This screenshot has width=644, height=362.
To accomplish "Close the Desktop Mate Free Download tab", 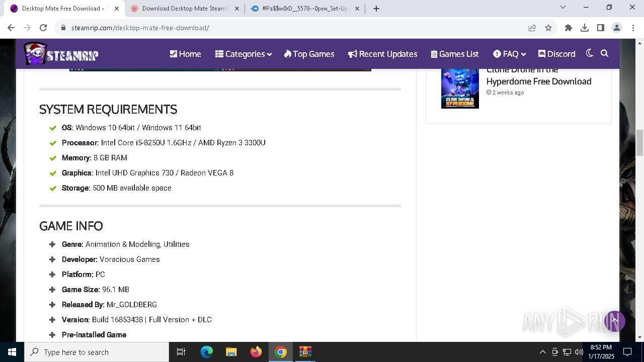I will 117,9.
